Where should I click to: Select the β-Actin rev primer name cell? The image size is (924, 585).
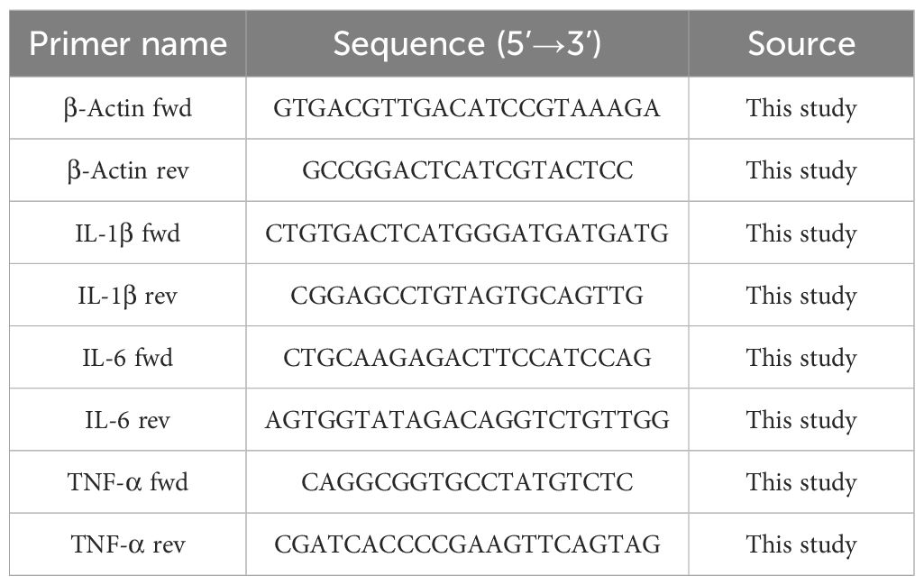[128, 171]
